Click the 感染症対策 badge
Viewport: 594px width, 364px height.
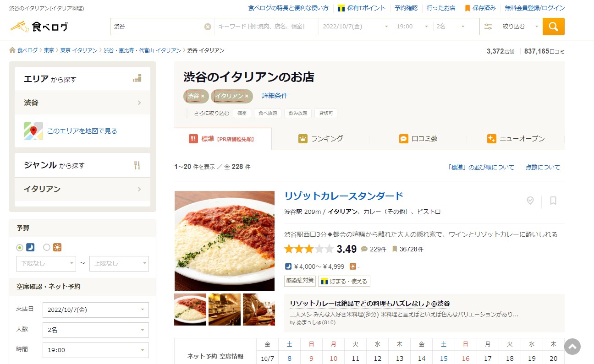pos(300,281)
